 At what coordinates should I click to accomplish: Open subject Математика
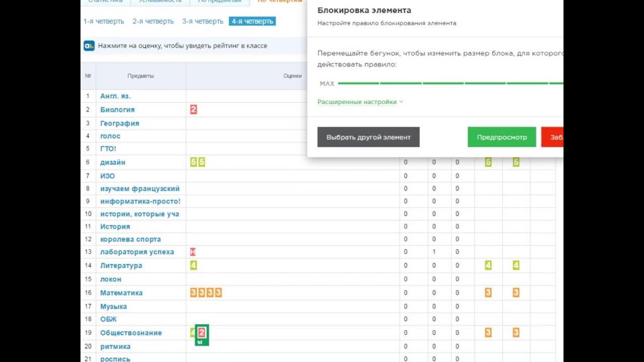(x=121, y=293)
